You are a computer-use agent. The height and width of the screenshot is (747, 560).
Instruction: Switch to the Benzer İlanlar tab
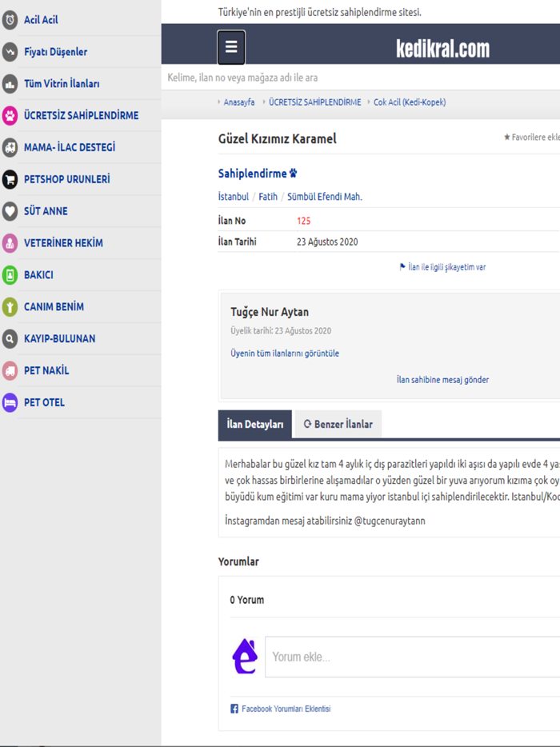(x=338, y=425)
